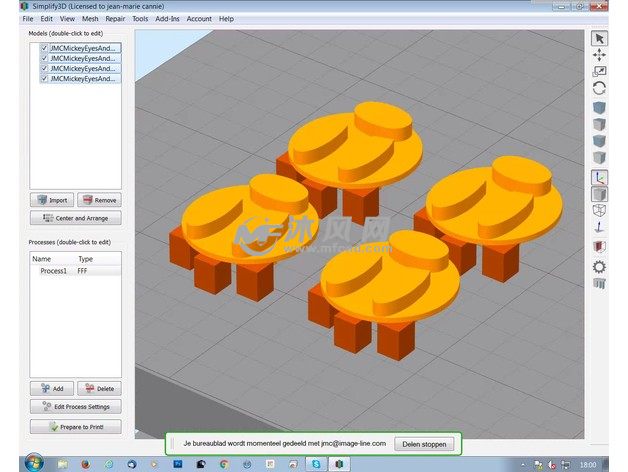Select the normal selection arrow tool
The image size is (628, 472).
coord(599,38)
